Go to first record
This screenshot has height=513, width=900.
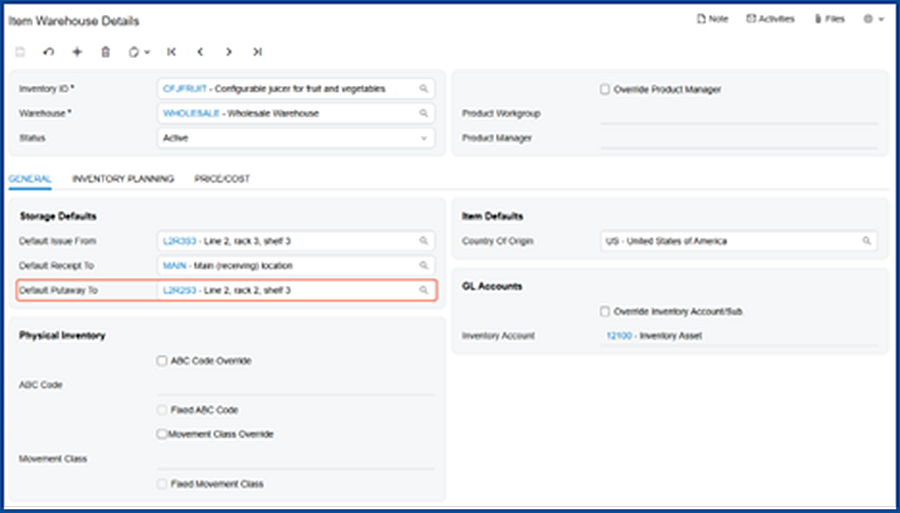[x=172, y=51]
